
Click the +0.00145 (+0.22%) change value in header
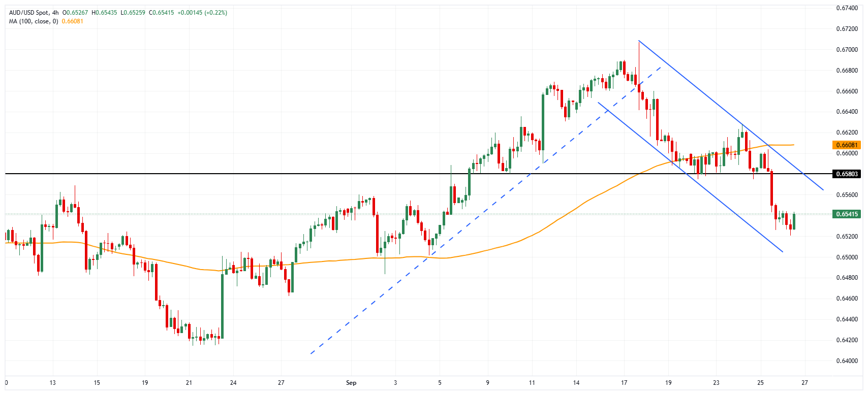[202, 13]
